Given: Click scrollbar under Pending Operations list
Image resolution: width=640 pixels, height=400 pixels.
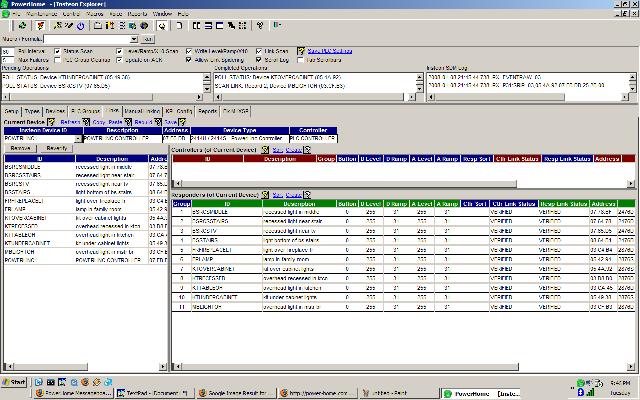Looking at the screenshot, I should click(x=102, y=97).
